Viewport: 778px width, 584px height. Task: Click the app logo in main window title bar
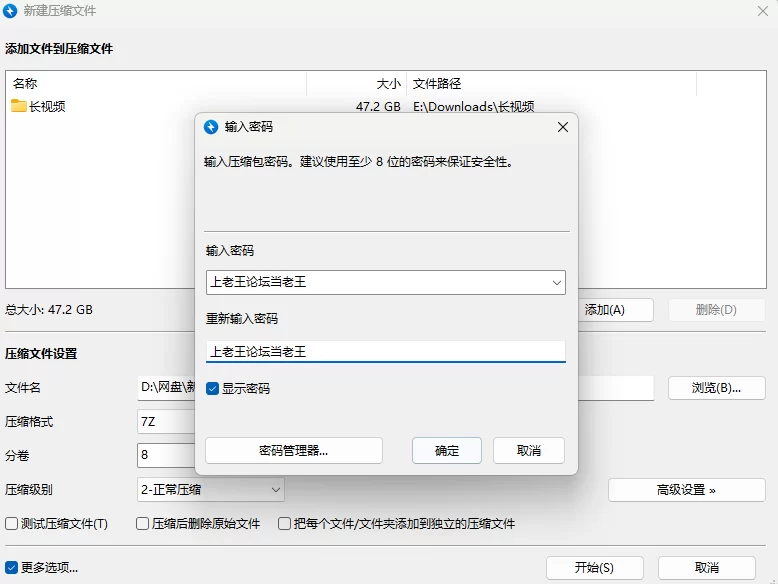(x=10, y=11)
